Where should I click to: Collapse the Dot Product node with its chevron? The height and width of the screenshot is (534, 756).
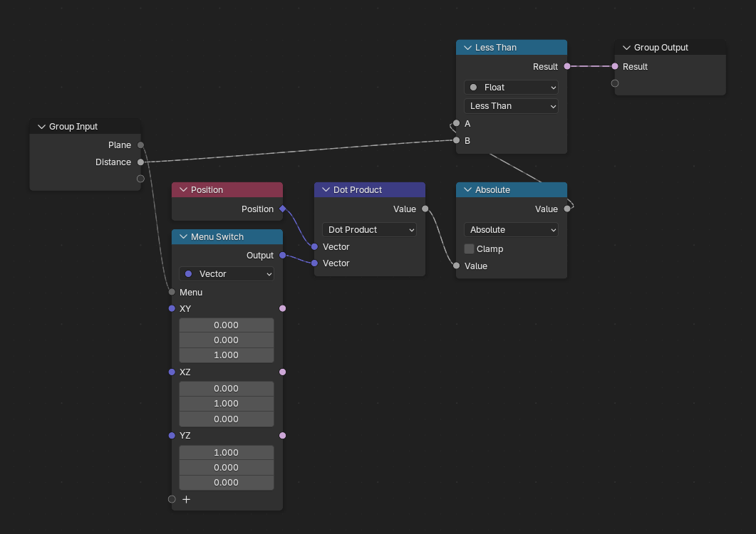point(326,190)
